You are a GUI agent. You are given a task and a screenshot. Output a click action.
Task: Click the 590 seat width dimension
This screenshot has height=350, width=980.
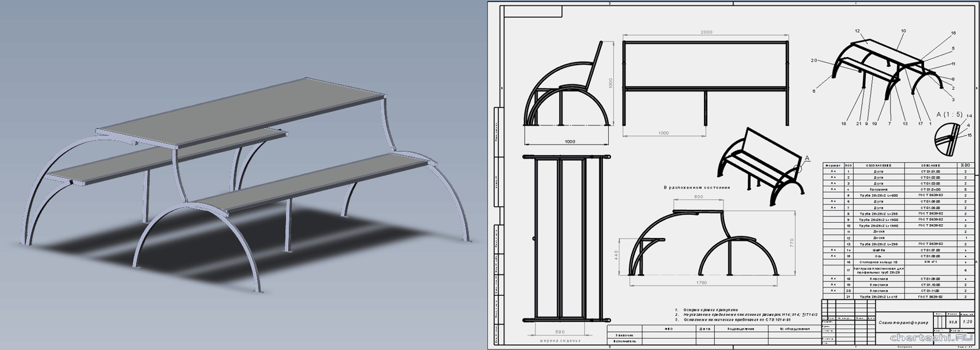pyautogui.click(x=560, y=332)
